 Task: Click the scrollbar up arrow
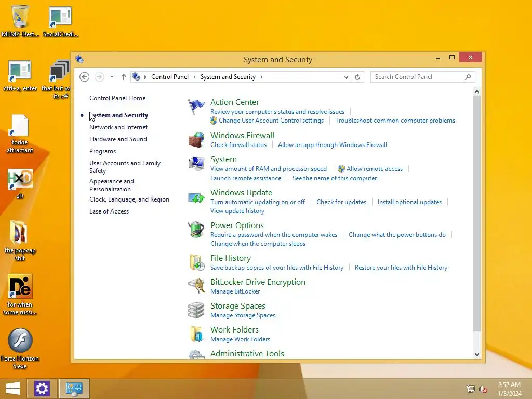coord(477,91)
